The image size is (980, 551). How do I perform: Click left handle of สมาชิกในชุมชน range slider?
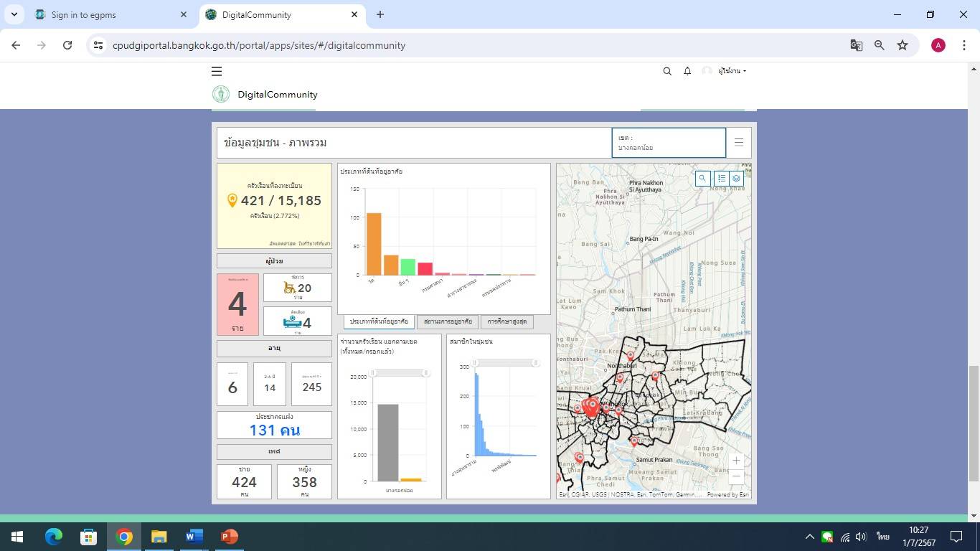pyautogui.click(x=475, y=364)
